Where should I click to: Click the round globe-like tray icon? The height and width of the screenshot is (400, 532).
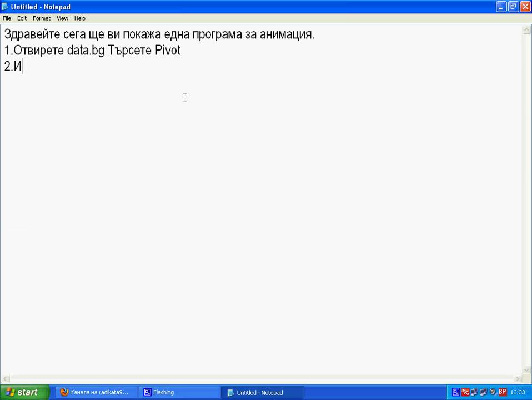click(x=493, y=392)
